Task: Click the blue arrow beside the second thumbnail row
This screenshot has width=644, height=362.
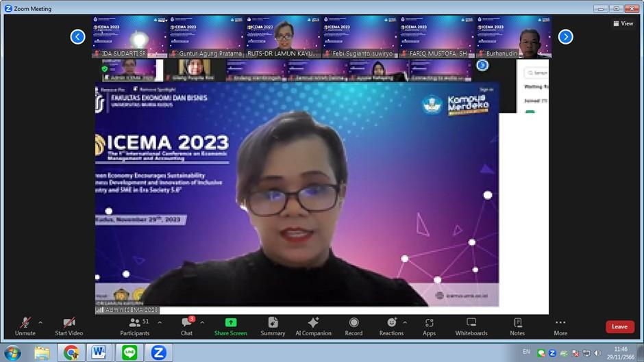Action: [482, 65]
